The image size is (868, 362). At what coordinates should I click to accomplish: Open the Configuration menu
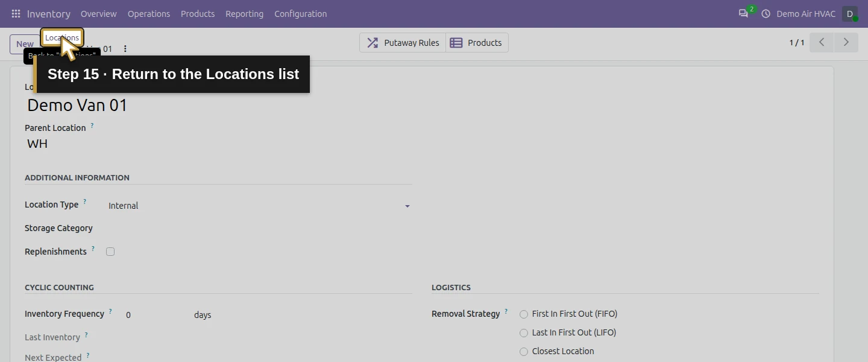(x=301, y=13)
